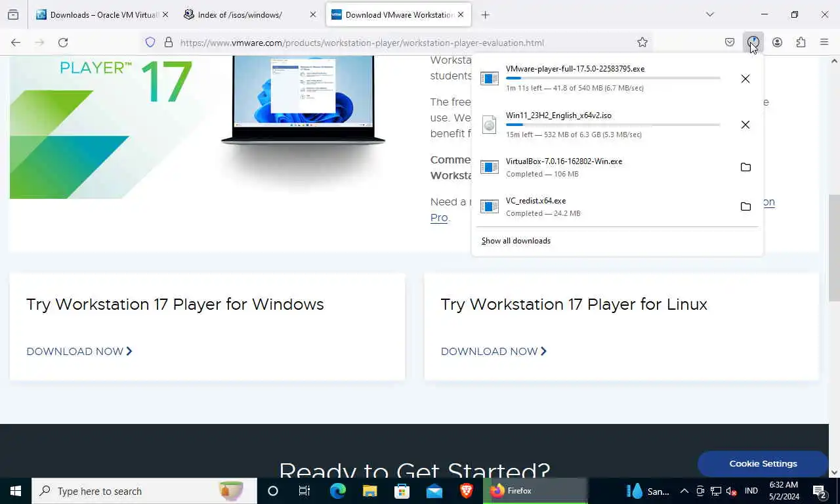Close the Index of /isos/windows/ tab

312,14
